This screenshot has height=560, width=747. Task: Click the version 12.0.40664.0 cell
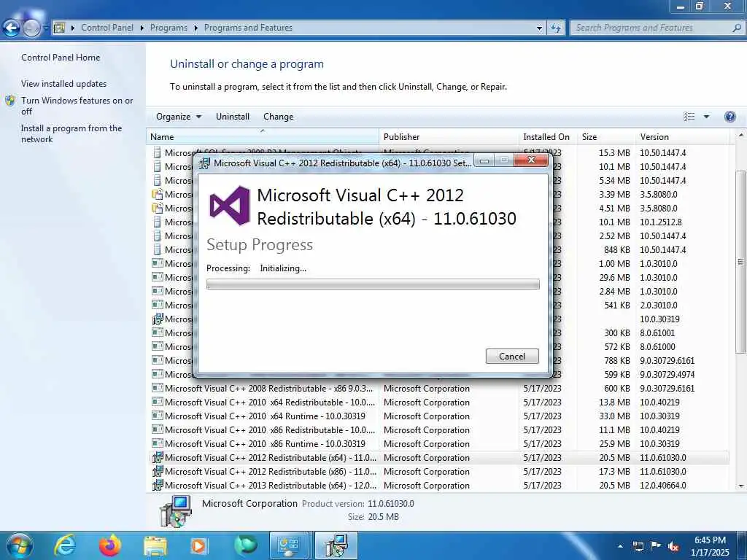click(x=662, y=485)
